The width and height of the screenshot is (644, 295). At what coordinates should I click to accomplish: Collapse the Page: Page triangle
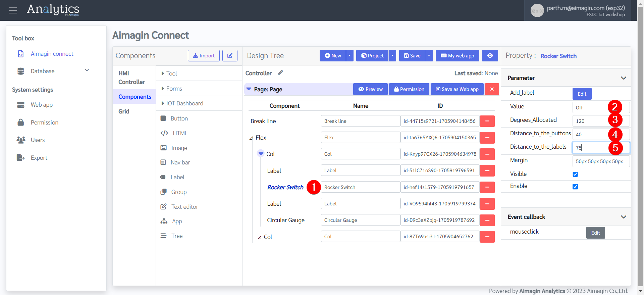(249, 89)
